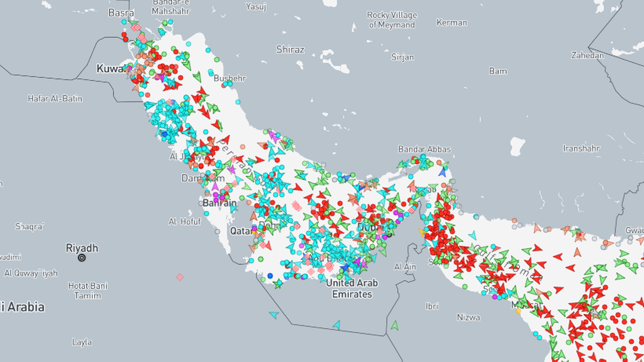Click the Hafar Al-Batin label
Screen dimensions: 644x362
[x=51, y=98]
